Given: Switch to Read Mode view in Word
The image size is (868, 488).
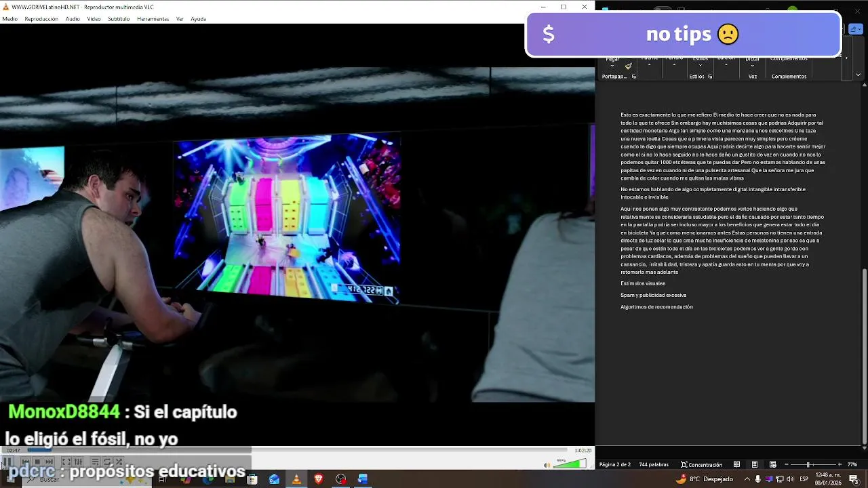Looking at the screenshot, I should click(x=736, y=464).
